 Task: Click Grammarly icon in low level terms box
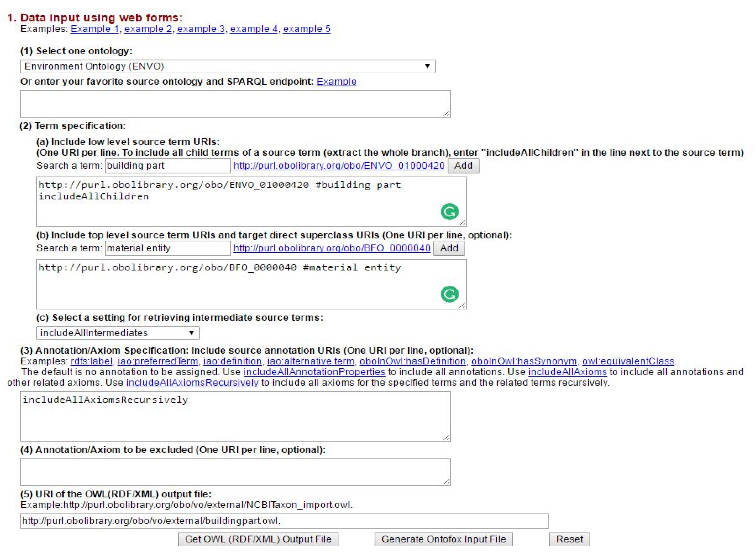(449, 212)
